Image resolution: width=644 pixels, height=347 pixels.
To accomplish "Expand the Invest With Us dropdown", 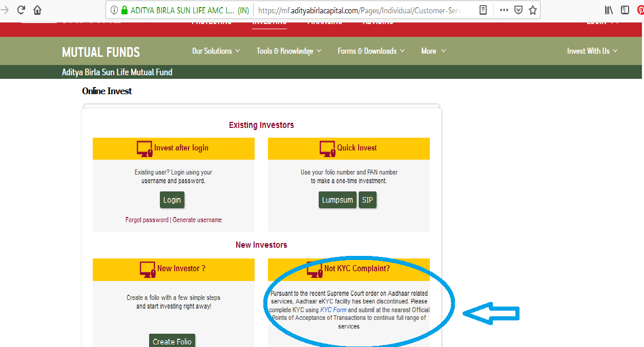I will coord(592,51).
